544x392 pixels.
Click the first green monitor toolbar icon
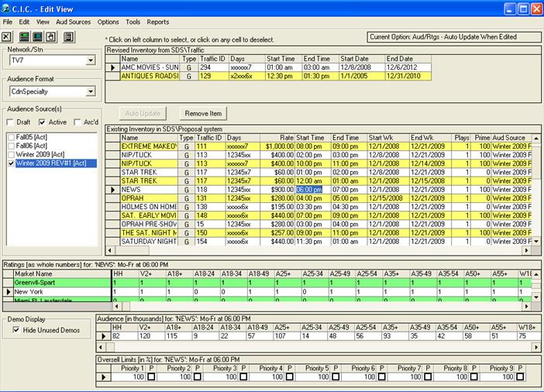pyautogui.click(x=22, y=36)
